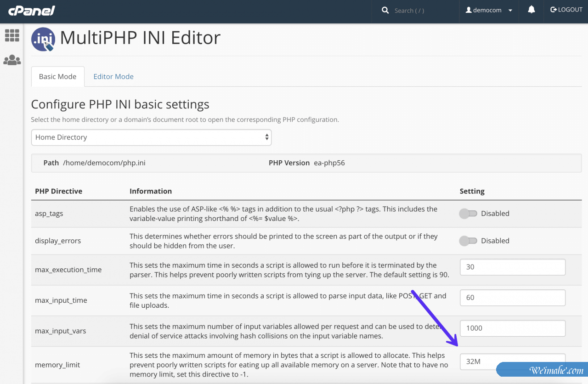Open the notifications bell
The image size is (588, 384).
(531, 10)
